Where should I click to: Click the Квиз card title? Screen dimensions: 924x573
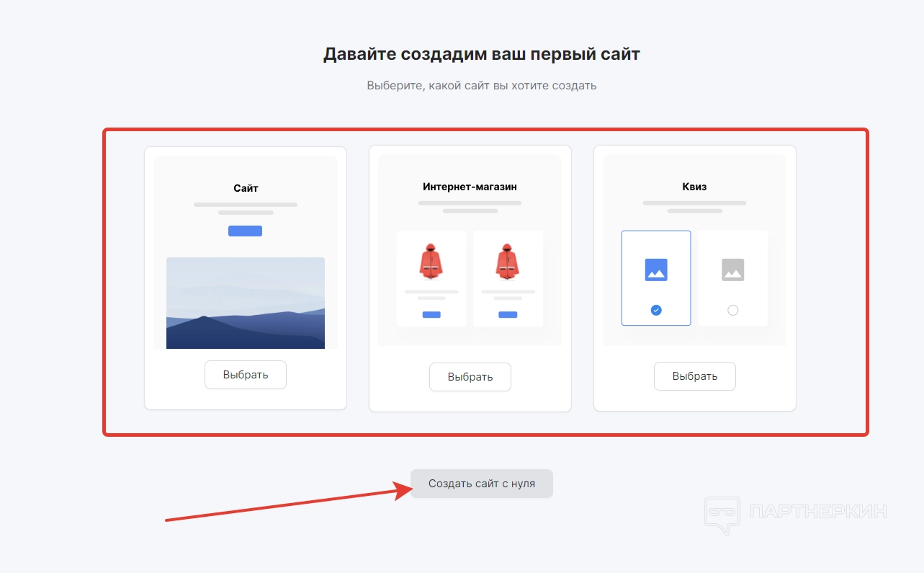[695, 187]
